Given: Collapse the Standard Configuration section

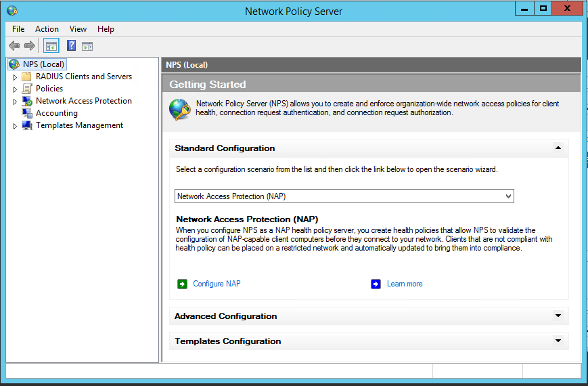Looking at the screenshot, I should pos(558,148).
